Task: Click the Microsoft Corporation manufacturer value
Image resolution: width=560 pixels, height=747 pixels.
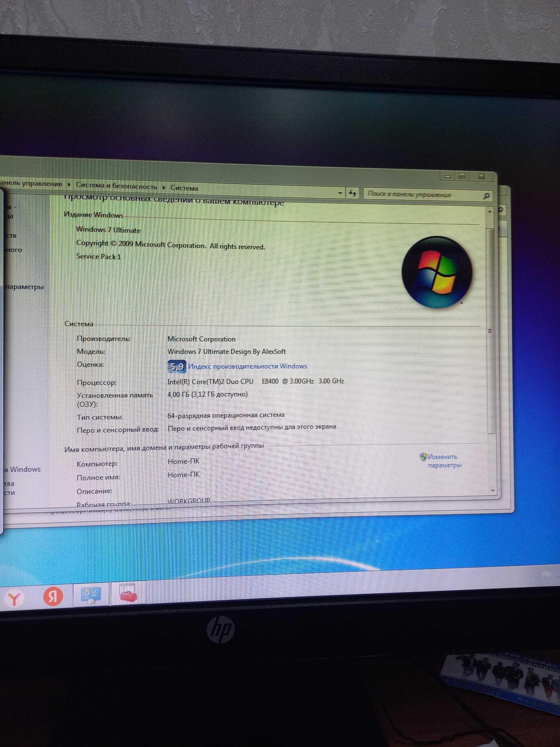Action: 202,339
